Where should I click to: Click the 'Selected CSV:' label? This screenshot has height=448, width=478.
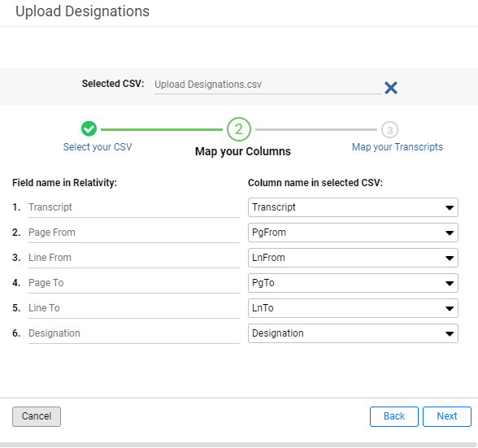point(113,84)
